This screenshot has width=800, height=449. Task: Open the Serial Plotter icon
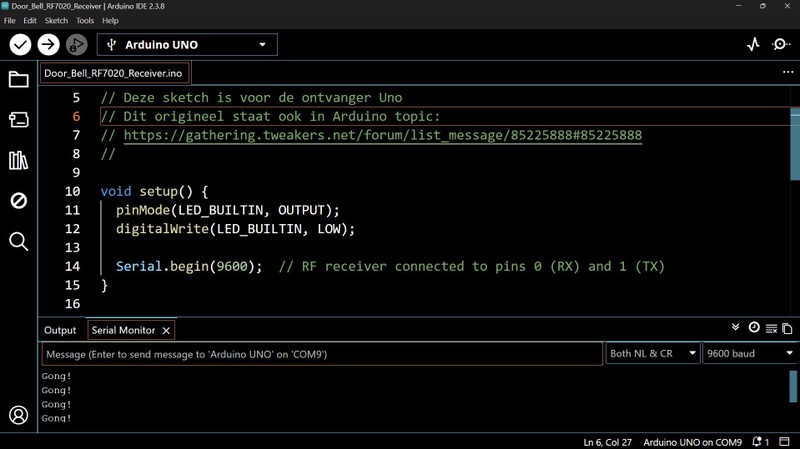click(x=753, y=45)
